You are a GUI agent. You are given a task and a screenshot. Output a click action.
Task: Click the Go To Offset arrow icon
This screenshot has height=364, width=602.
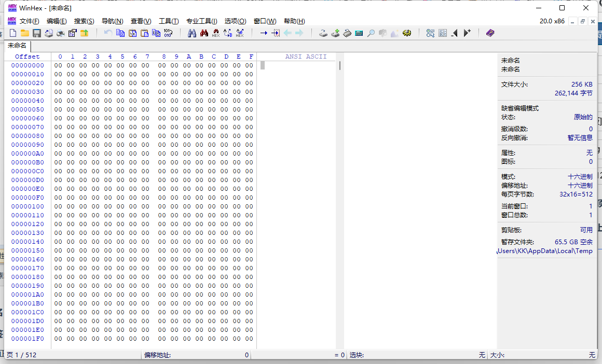click(x=264, y=33)
